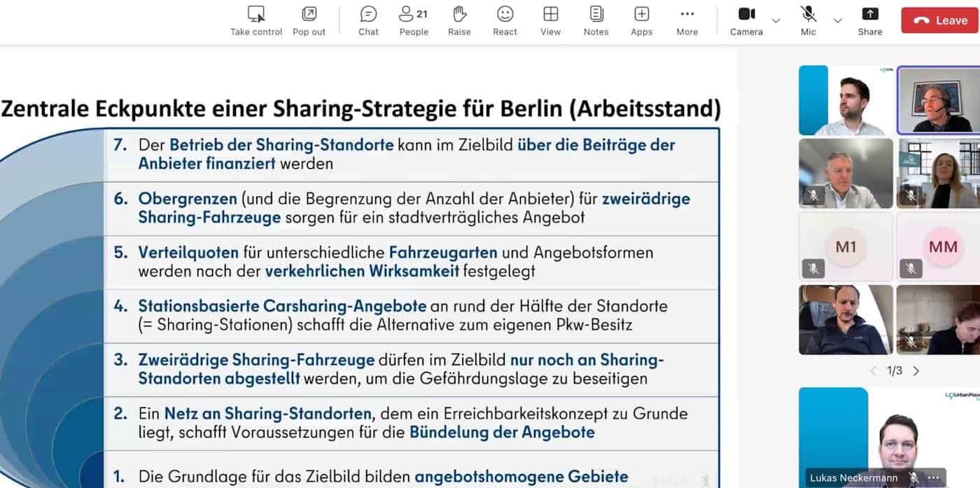Open the View layout menu

click(x=550, y=15)
